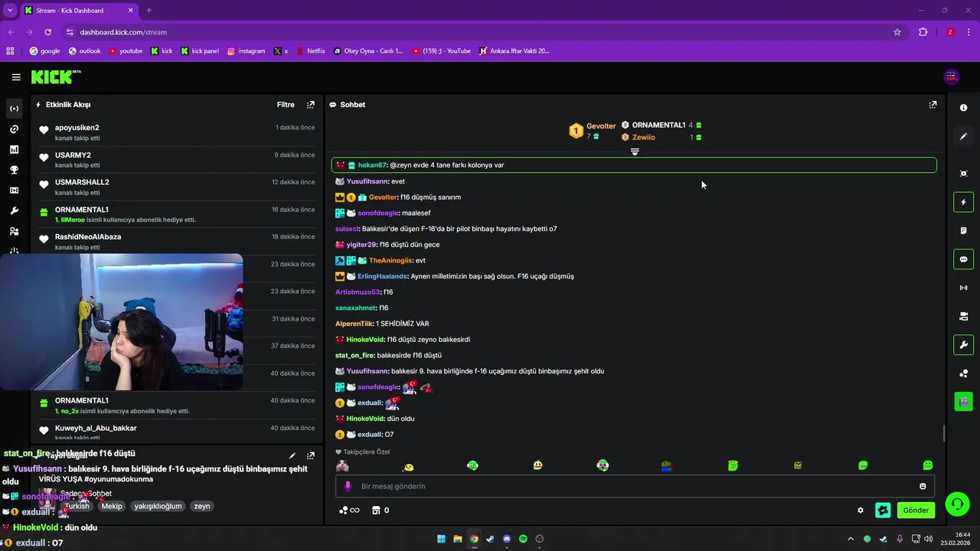980x551 pixels.
Task: Click the Kick logo
Action: pos(55,77)
